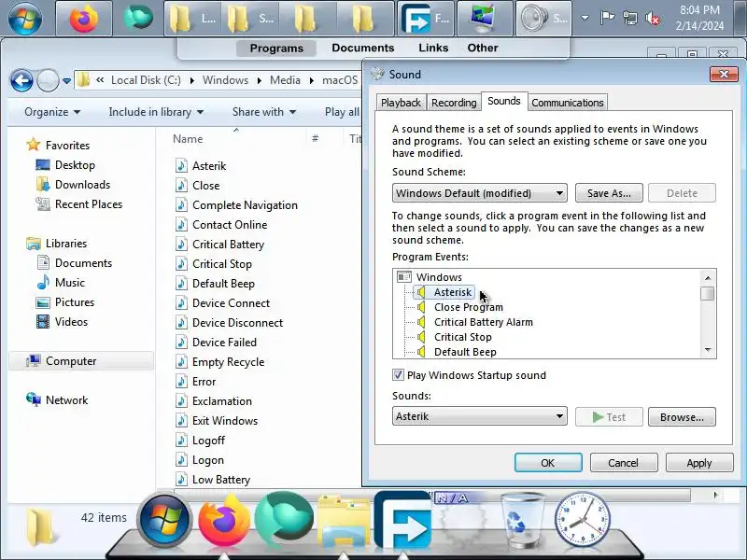
Task: Toggle Play Windows Startup sound checkbox
Action: 398,375
